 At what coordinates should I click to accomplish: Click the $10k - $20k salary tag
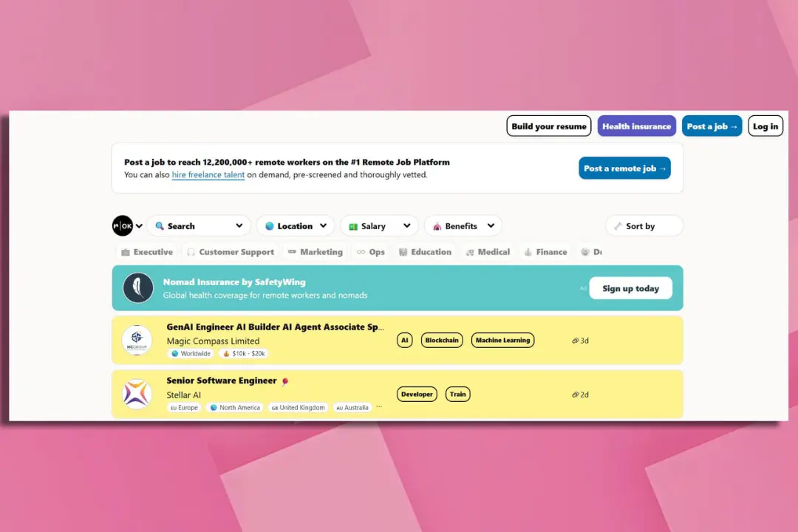point(244,353)
